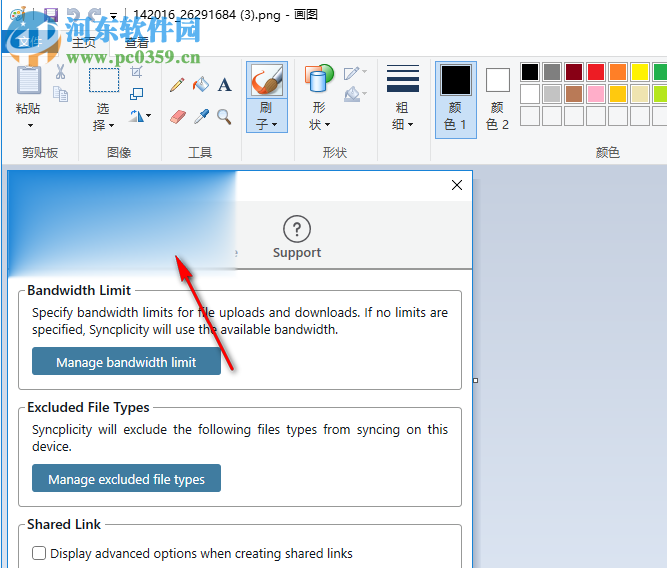The height and width of the screenshot is (568, 667).
Task: Click the Save icon in title bar
Action: (51, 15)
